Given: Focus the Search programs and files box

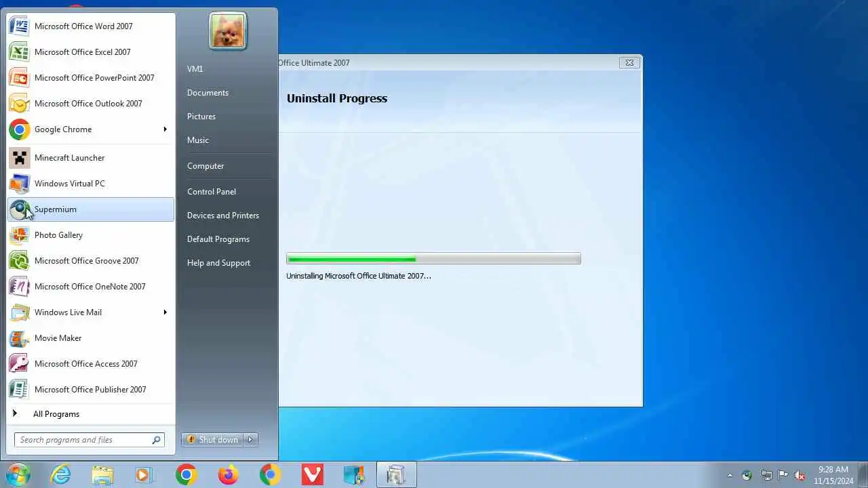Looking at the screenshot, I should pos(90,440).
